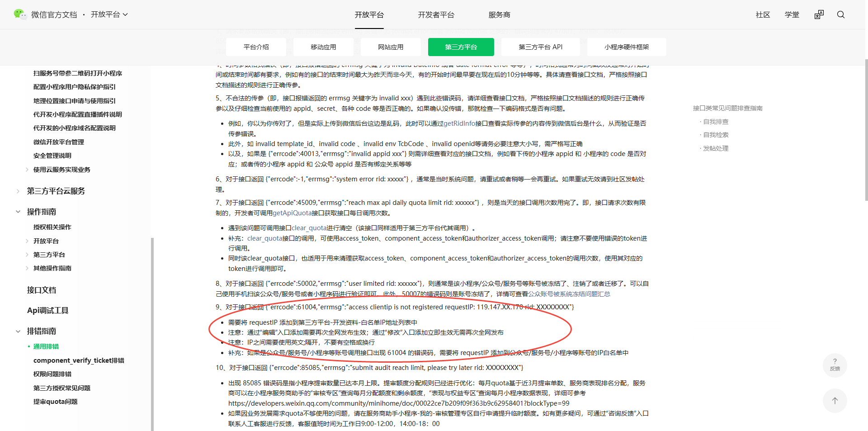Open the 学堂 link in header

[x=792, y=15]
